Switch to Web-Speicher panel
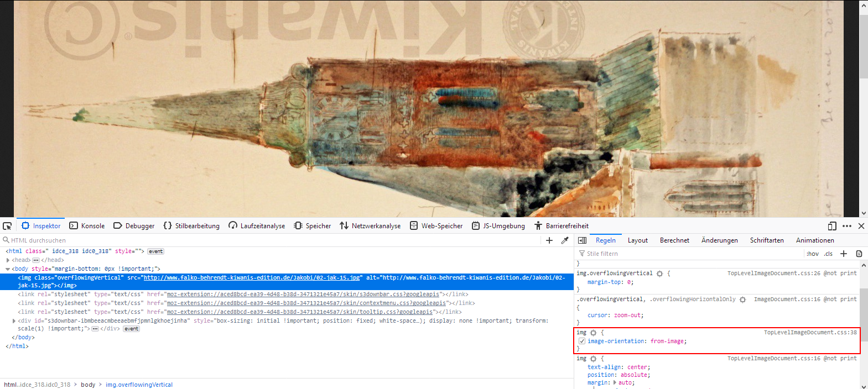 436,226
